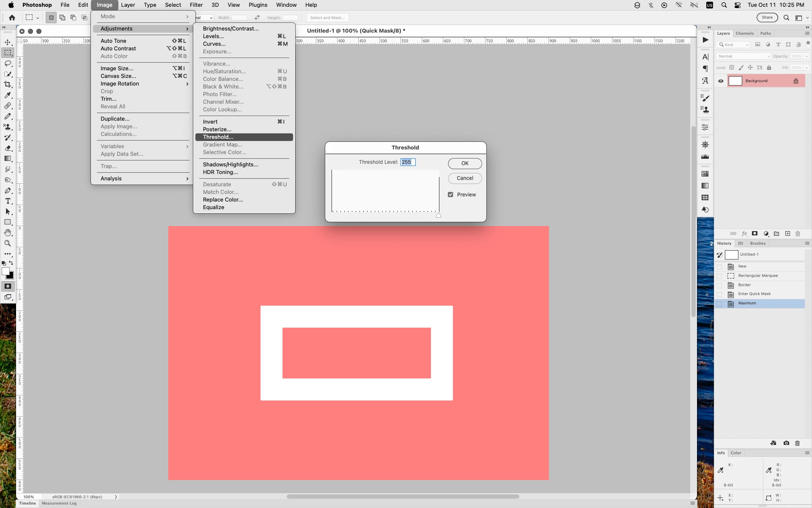Viewport: 812px width, 508px height.
Task: Switch to the Channels tab
Action: [x=744, y=33]
